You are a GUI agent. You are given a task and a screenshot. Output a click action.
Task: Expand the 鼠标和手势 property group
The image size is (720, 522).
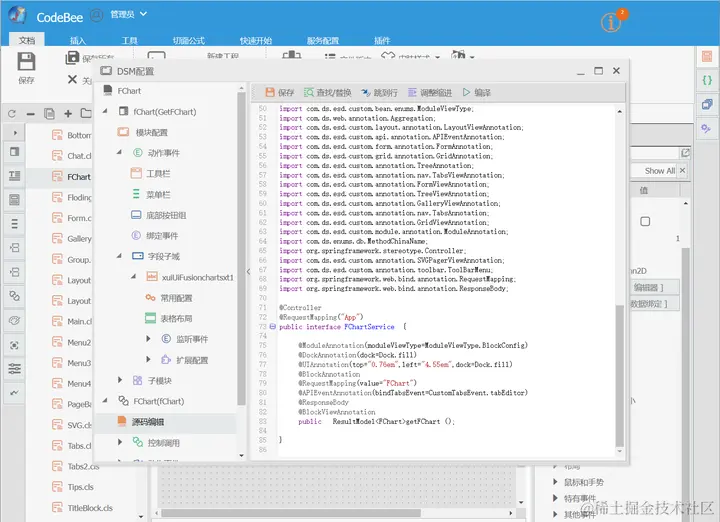556,482
